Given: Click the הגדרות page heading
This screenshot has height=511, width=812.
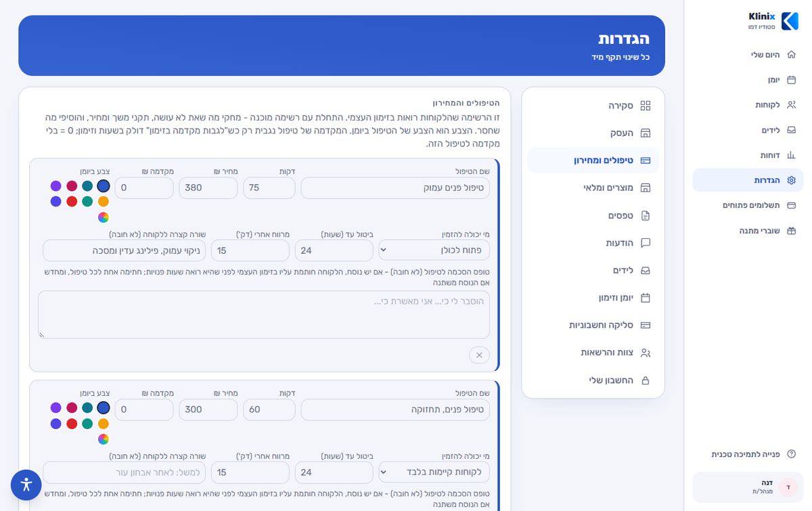Looking at the screenshot, I should (624, 38).
